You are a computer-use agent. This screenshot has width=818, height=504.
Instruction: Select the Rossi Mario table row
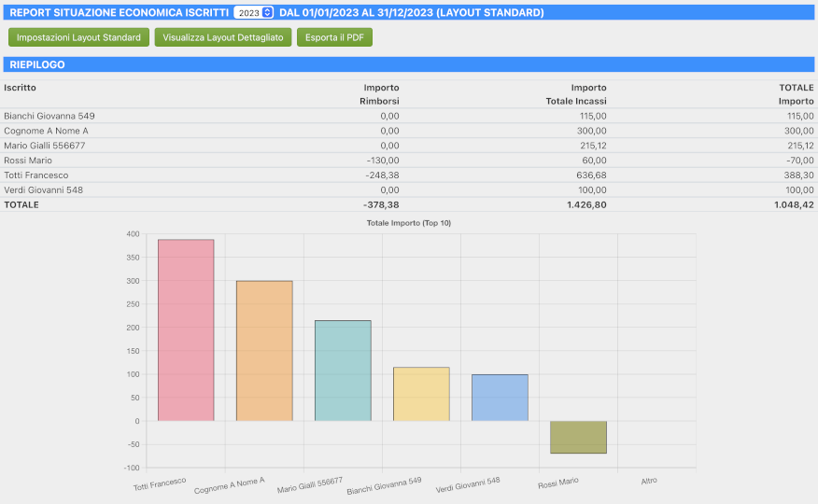[28, 161]
